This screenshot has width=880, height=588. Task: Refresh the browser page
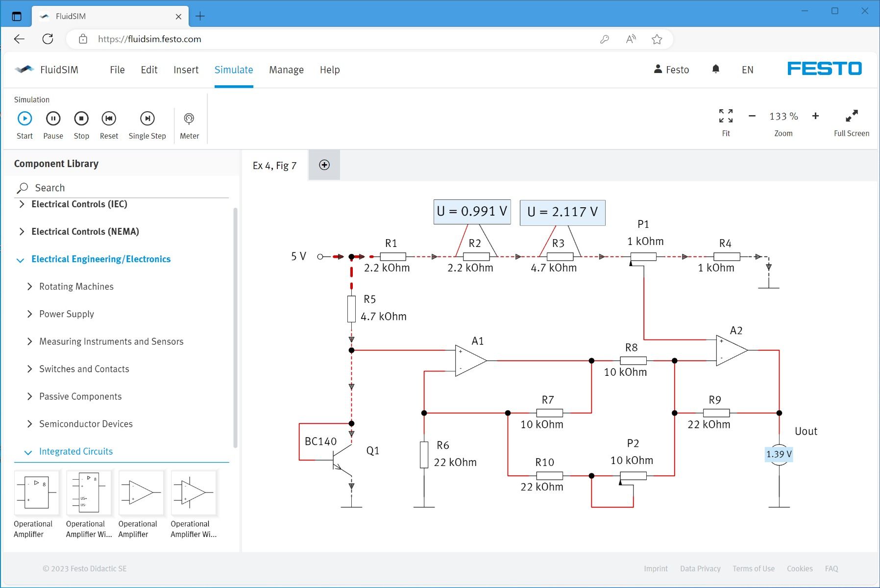click(48, 39)
